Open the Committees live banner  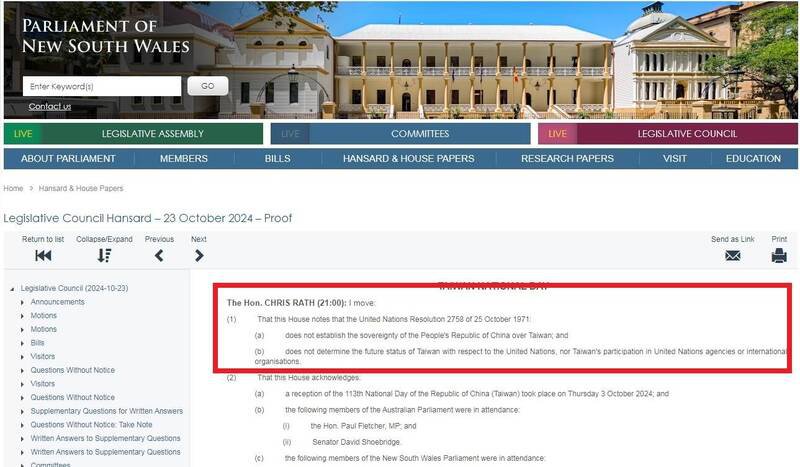401,134
